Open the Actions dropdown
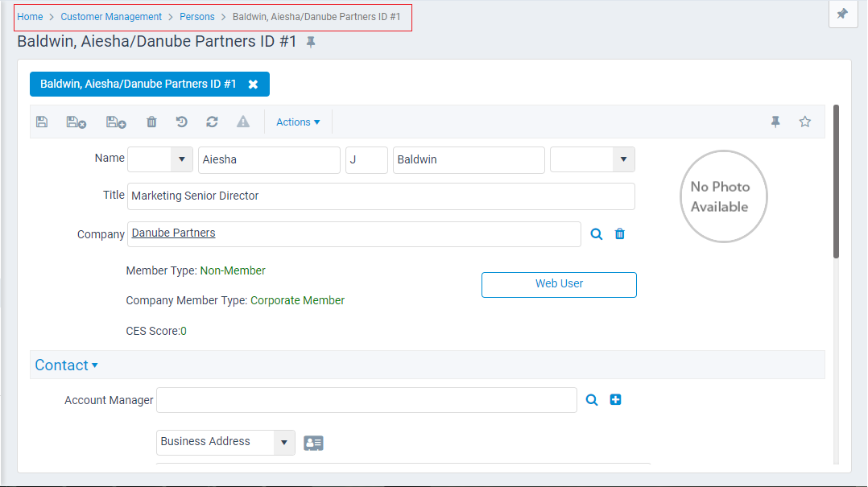This screenshot has height=487, width=868. [x=298, y=122]
